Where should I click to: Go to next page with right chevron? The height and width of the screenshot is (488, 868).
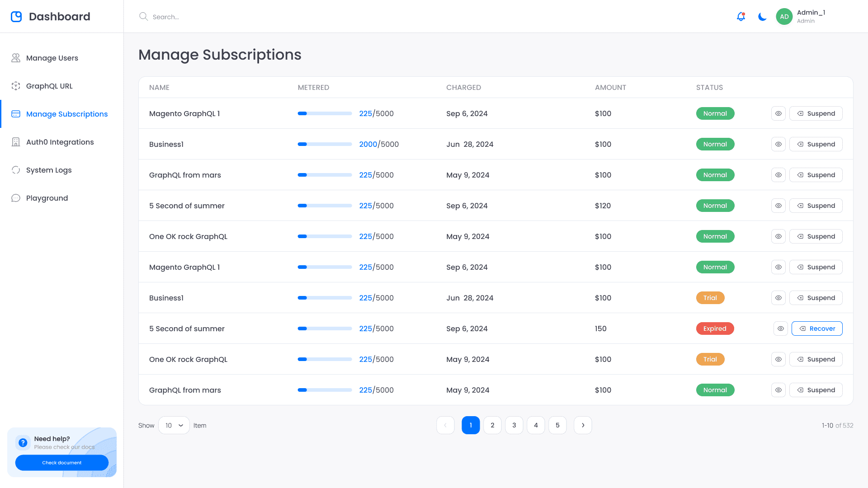(583, 425)
